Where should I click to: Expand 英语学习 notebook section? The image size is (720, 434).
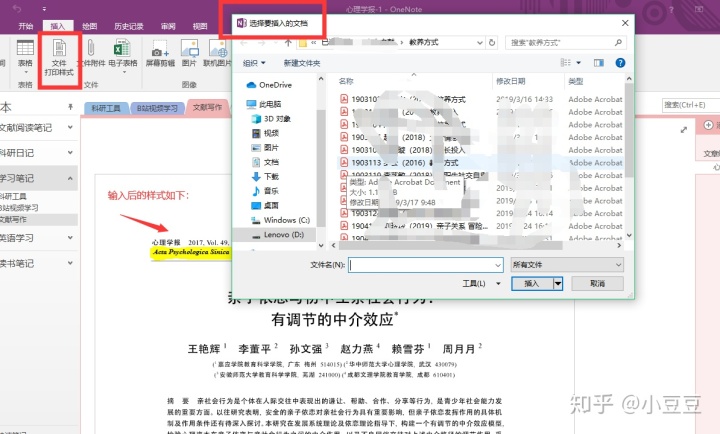coord(70,238)
